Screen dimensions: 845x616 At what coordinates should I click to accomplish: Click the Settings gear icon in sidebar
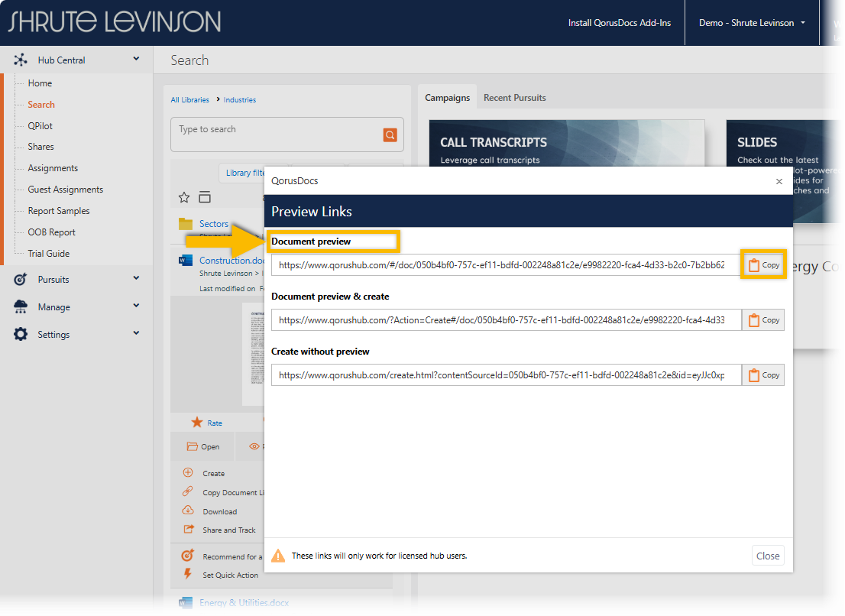[x=21, y=335]
